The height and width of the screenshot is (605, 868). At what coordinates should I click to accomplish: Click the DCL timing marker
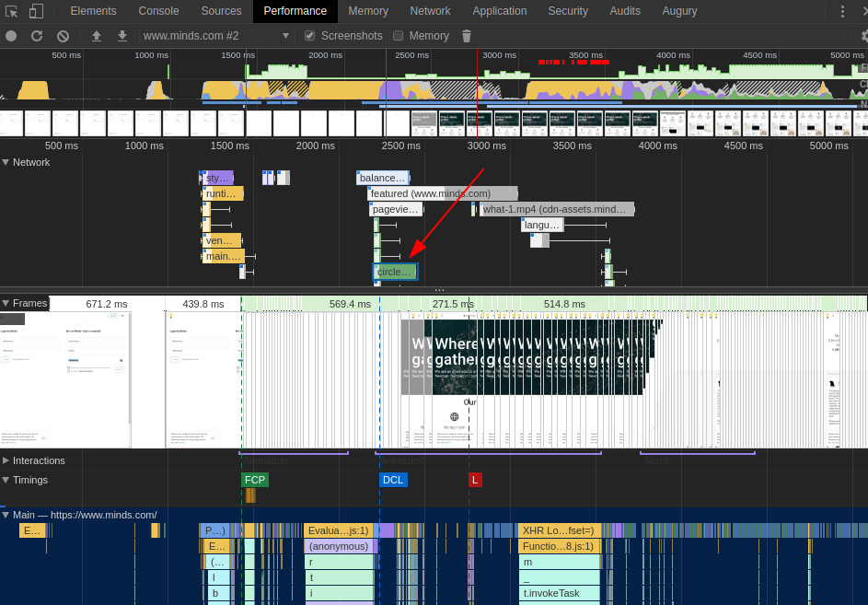[x=393, y=480]
